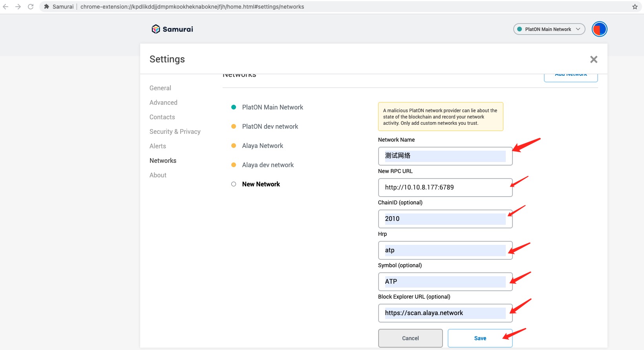Close the Settings panel with X

(593, 59)
